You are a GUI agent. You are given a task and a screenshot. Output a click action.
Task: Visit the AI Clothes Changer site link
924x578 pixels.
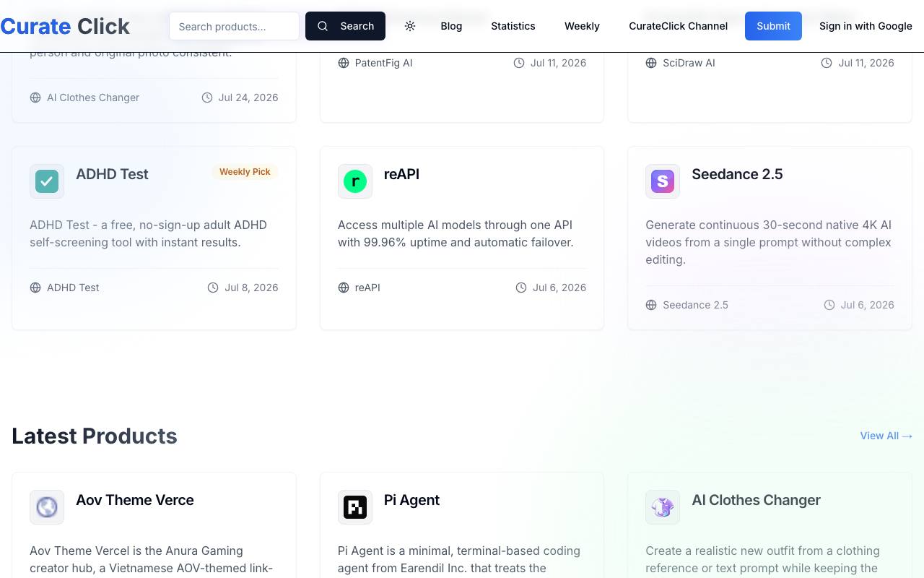93,98
